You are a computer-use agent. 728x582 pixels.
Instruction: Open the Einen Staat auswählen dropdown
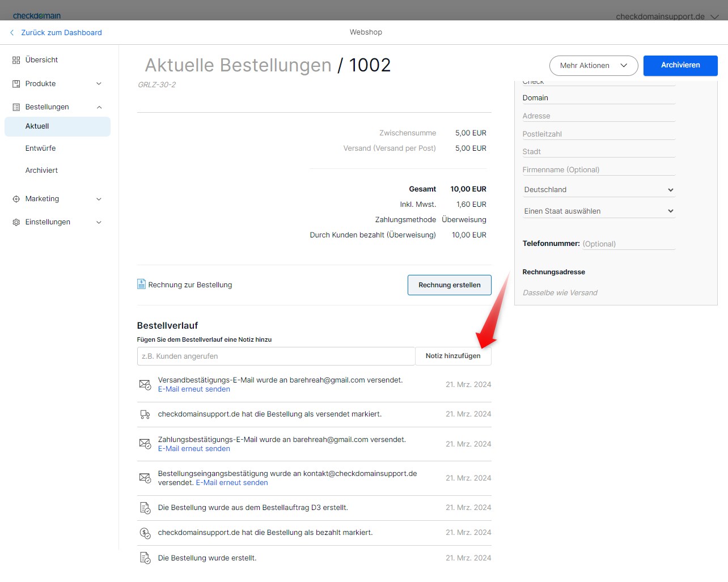tap(598, 211)
